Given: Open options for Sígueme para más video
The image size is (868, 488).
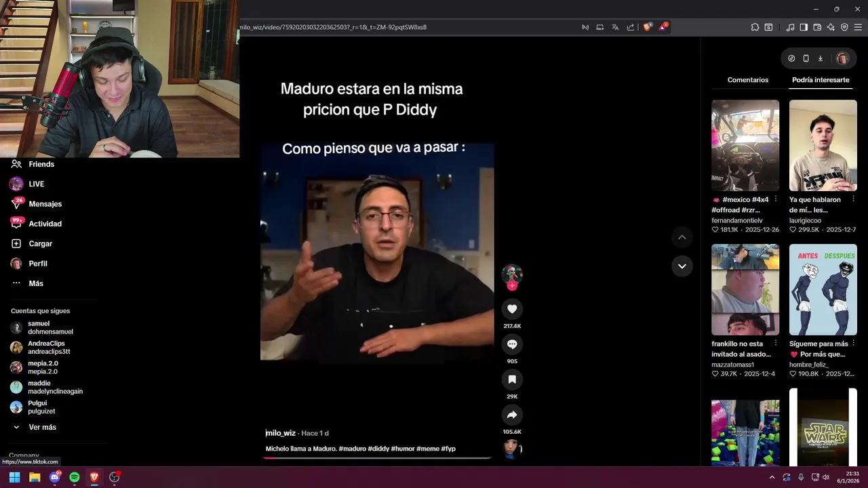Looking at the screenshot, I should [853, 344].
